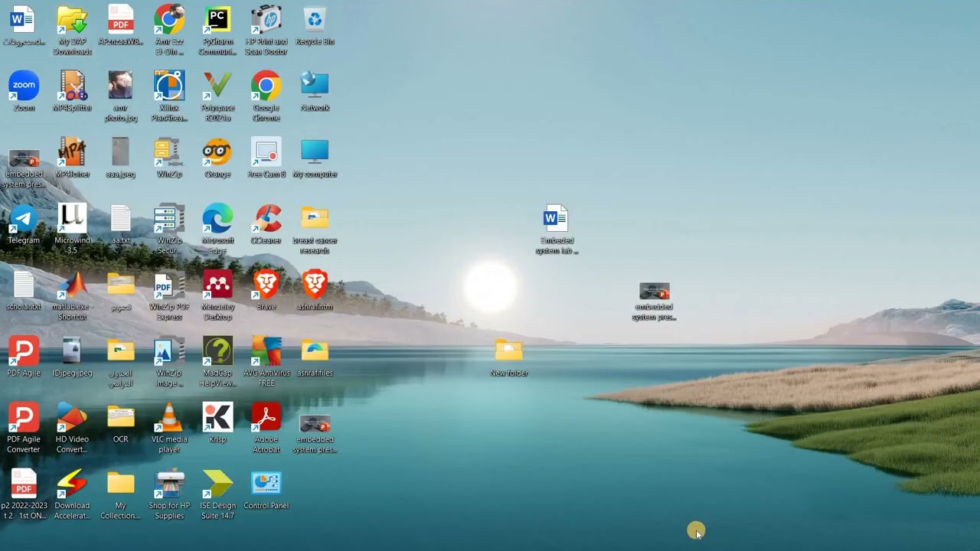Image resolution: width=980 pixels, height=551 pixels.
Task: Click the Amr Ezz El-Din Chrome profile shortcut
Action: 169,31
